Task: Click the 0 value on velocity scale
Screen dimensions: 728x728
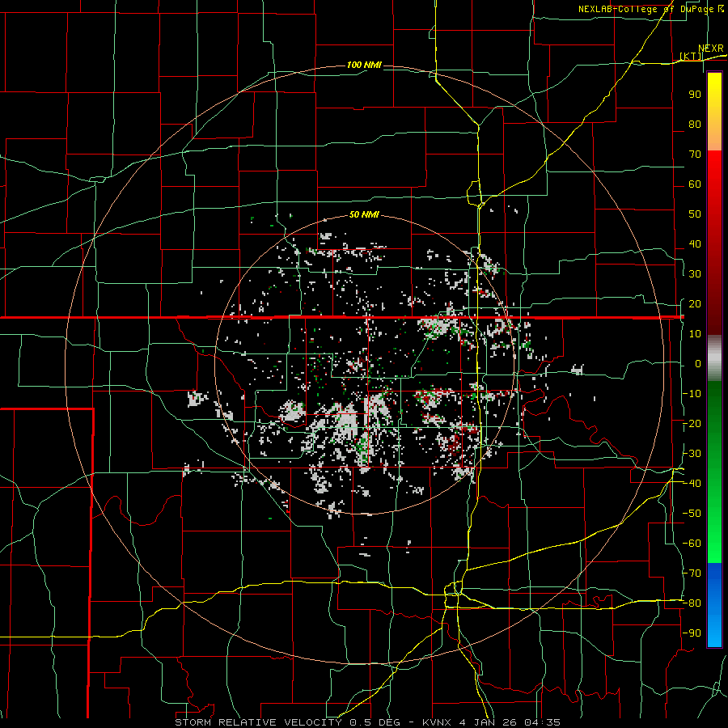Action: pos(698,363)
